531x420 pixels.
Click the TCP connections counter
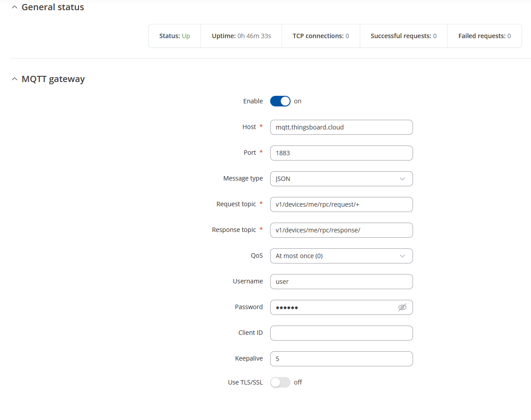(321, 36)
